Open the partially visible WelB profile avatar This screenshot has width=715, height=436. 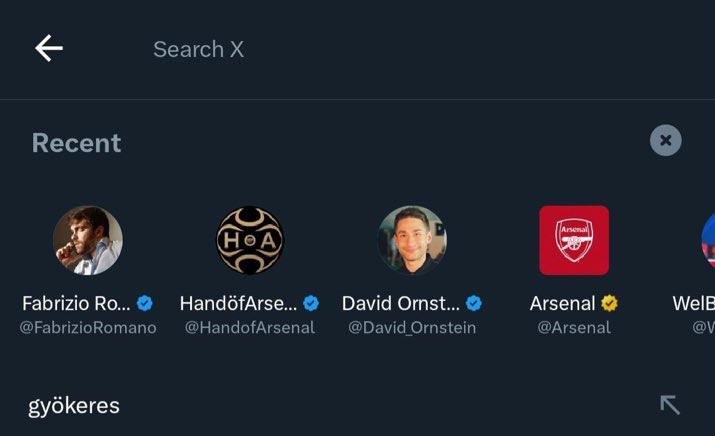point(708,240)
